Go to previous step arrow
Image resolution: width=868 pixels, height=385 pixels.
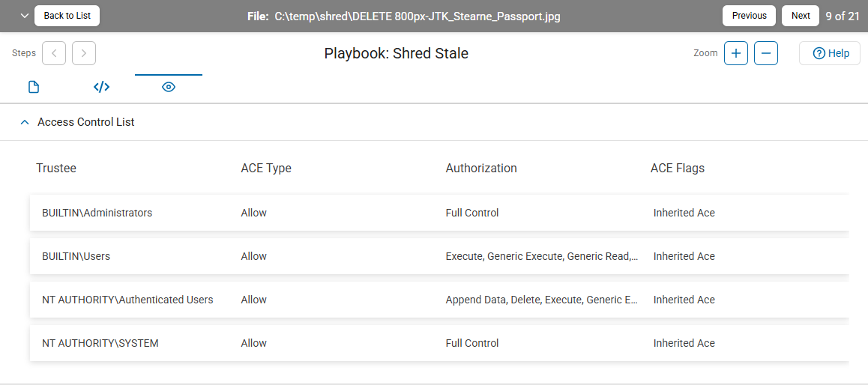[x=54, y=53]
